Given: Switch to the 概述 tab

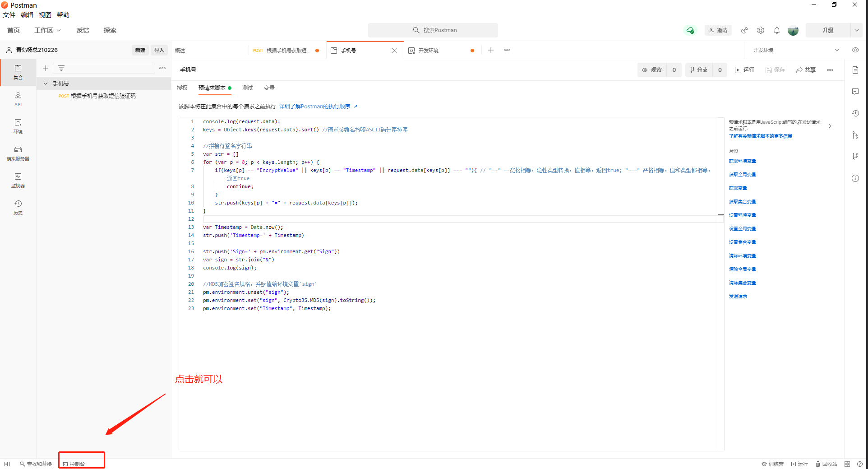Looking at the screenshot, I should pos(210,51).
